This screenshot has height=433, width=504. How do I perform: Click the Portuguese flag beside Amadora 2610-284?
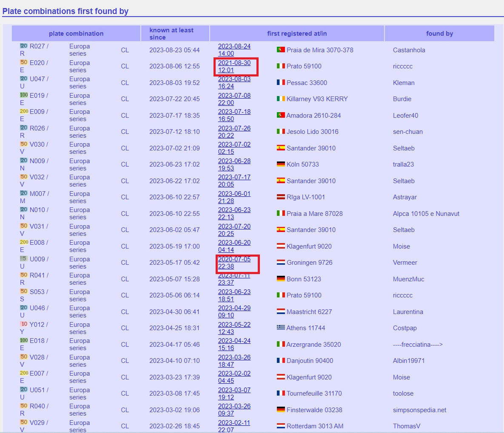[281, 115]
